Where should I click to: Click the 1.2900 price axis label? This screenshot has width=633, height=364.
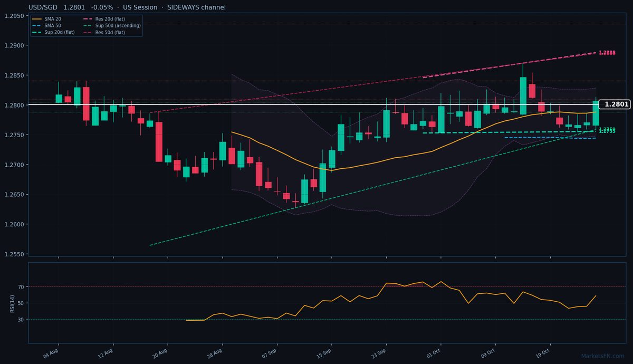click(14, 46)
